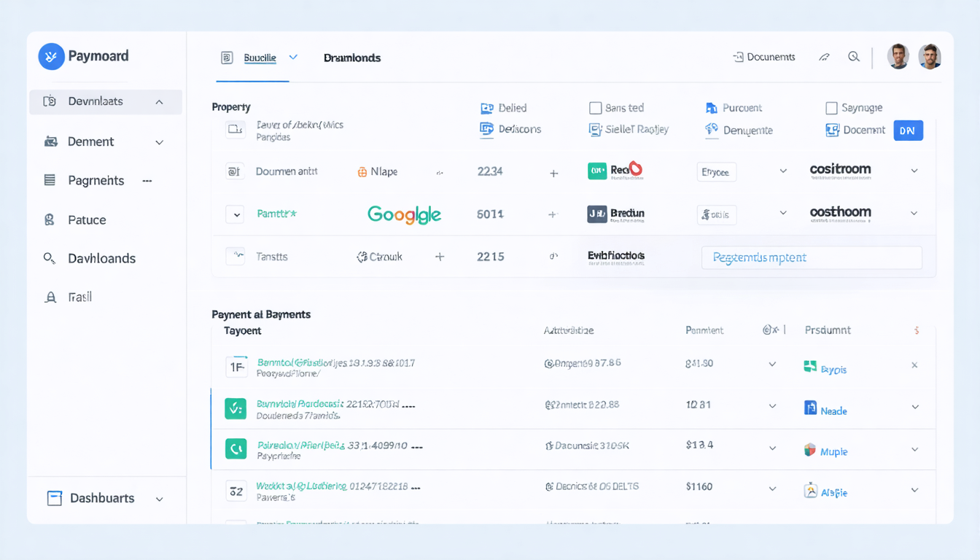Toggle the Property header row checkbox
Viewport: 980px width, 560px height.
(235, 129)
